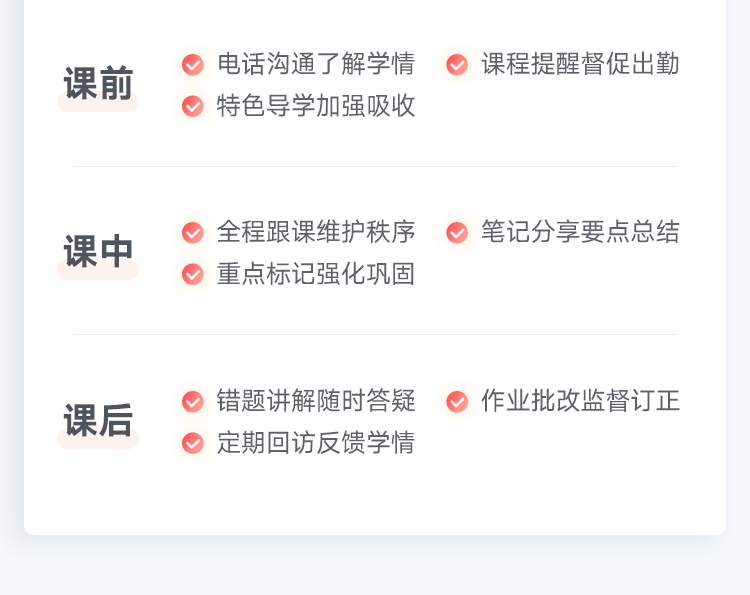
Task: Click check icon beside 作业批改监督订正
Action: click(x=457, y=402)
